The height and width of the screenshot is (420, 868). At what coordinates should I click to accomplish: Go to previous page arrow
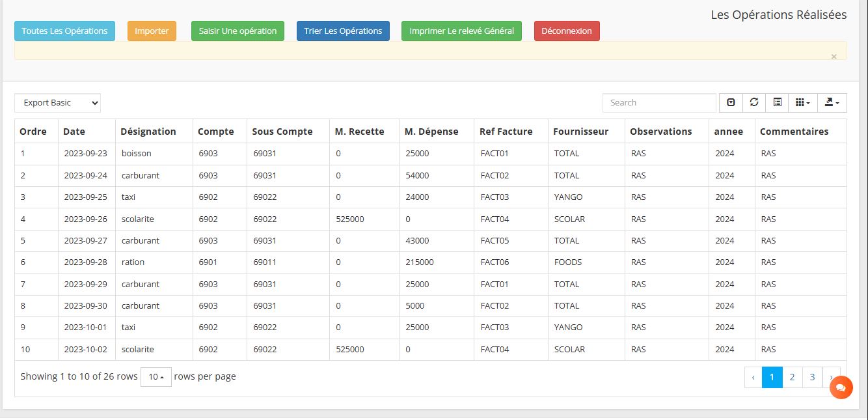753,377
